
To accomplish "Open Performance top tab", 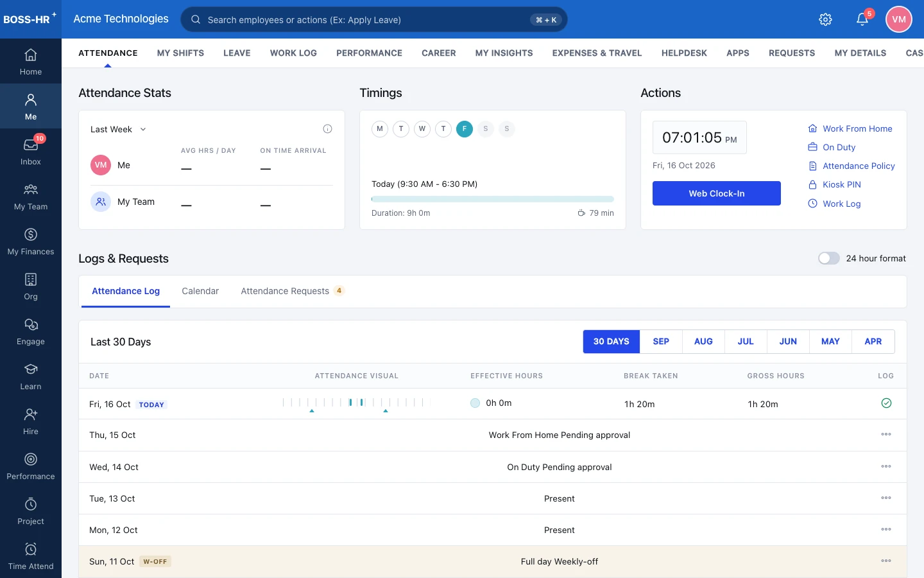I will pos(369,53).
